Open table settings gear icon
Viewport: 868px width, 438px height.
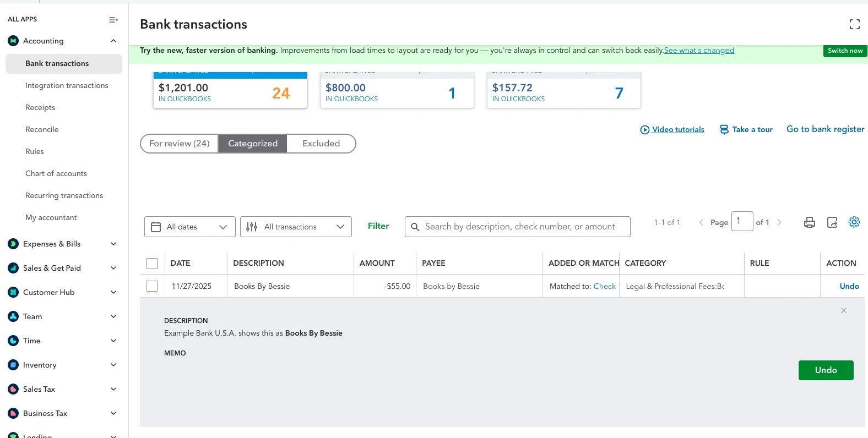point(854,222)
